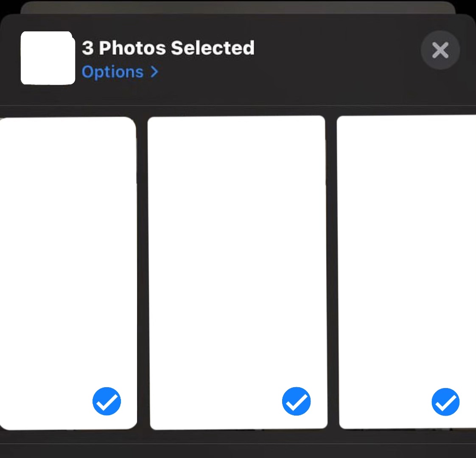Tap the blue checkmark on the middle photo

click(297, 401)
